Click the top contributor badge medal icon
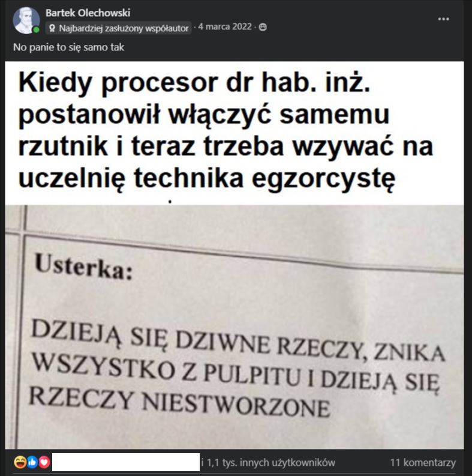 (52, 28)
